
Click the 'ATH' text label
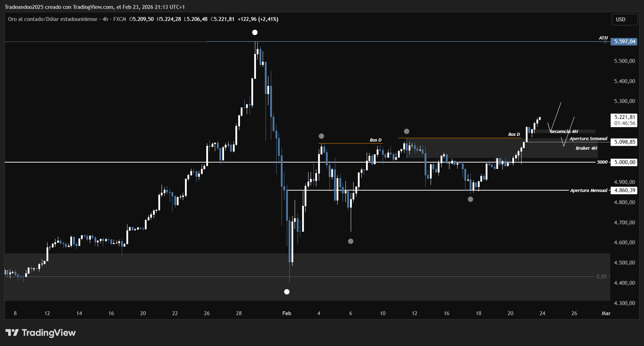(x=603, y=38)
